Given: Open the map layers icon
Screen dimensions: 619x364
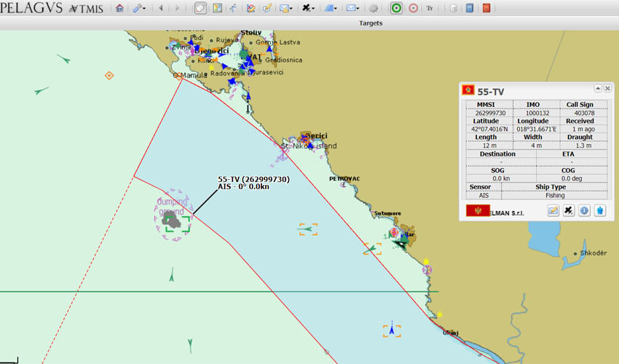Looking at the screenshot, I should point(217,8).
